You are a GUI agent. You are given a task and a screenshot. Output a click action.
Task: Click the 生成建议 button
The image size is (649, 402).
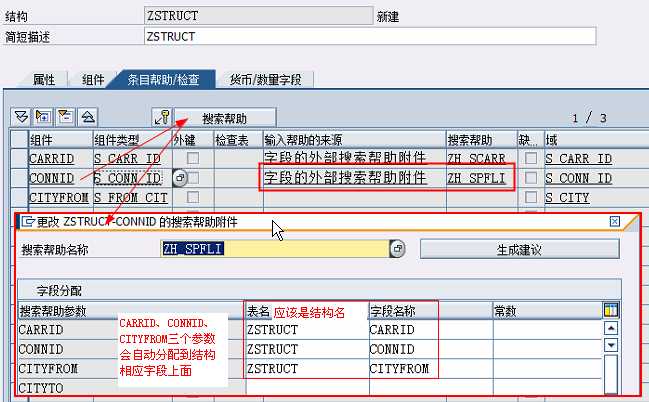[x=520, y=249]
